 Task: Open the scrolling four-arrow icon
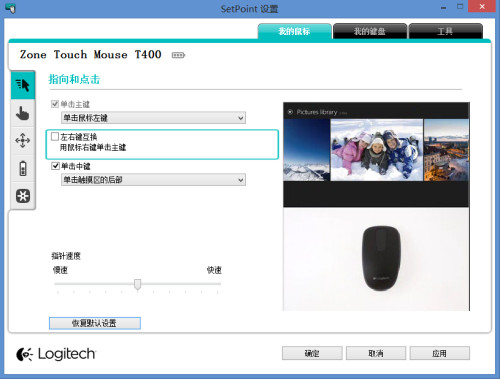click(x=23, y=141)
